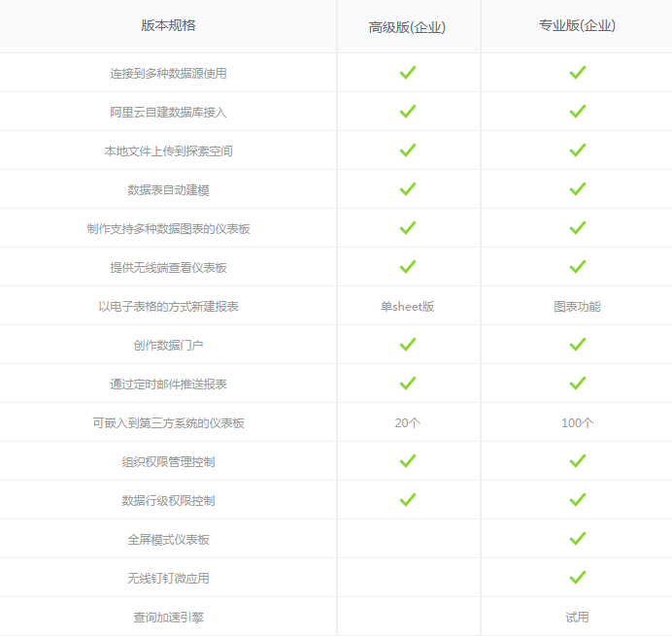Select the 提供无线端查看仪表板 row label
Screen dimensions: 672x636
(168, 267)
